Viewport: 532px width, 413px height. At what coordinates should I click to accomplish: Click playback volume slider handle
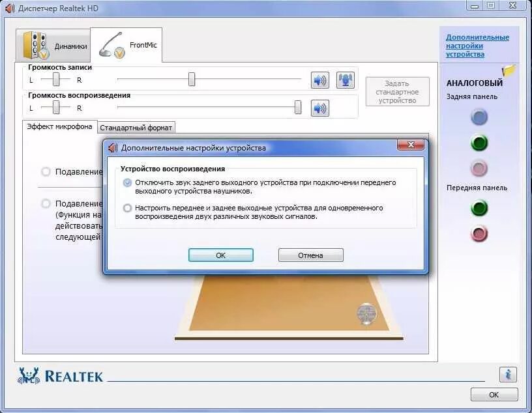click(x=298, y=107)
